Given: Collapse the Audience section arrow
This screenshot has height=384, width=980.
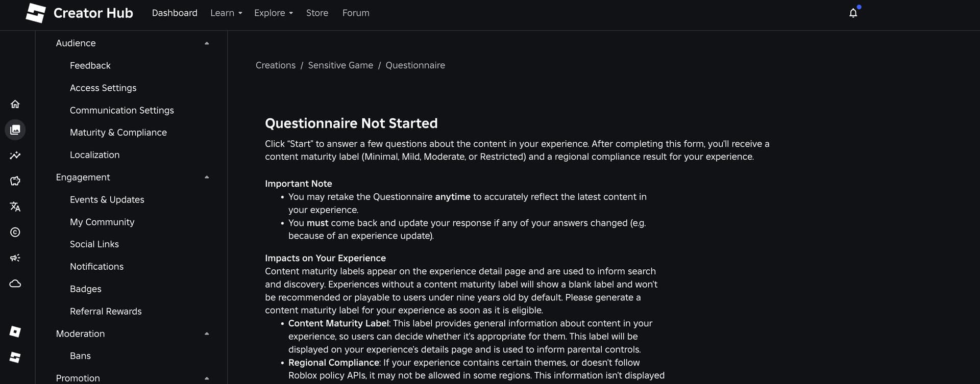Looking at the screenshot, I should tap(207, 43).
